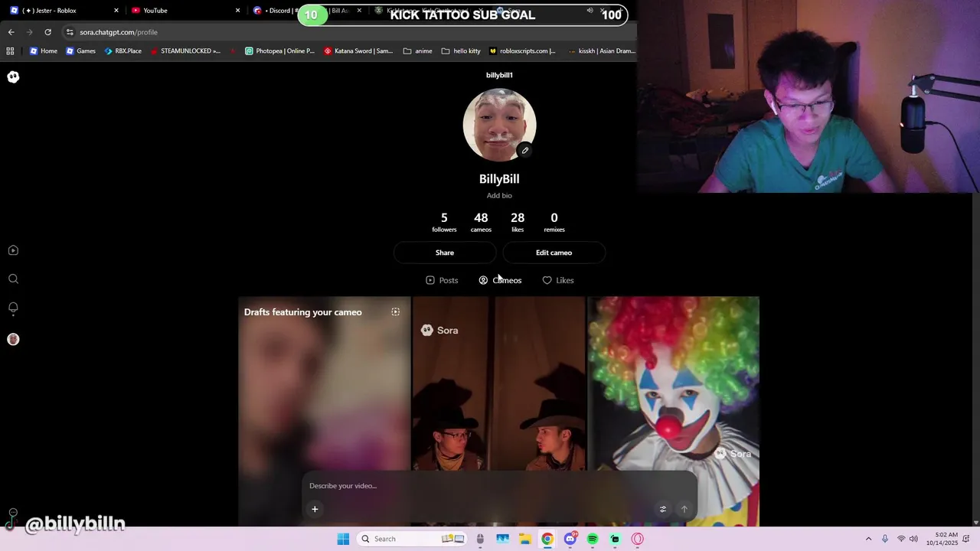The image size is (980, 551).
Task: Click the profile picture avatar
Action: (499, 125)
